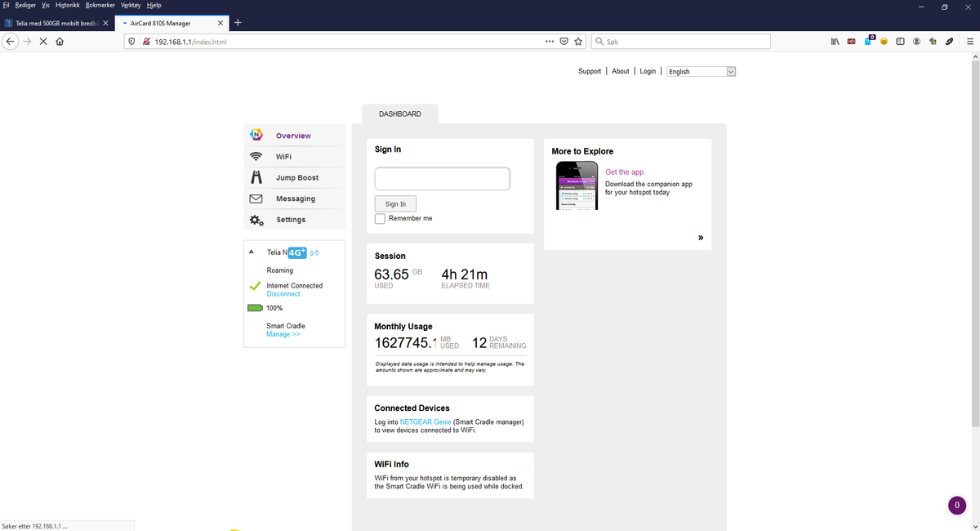Open the Support link
This screenshot has width=980, height=531.
590,71
